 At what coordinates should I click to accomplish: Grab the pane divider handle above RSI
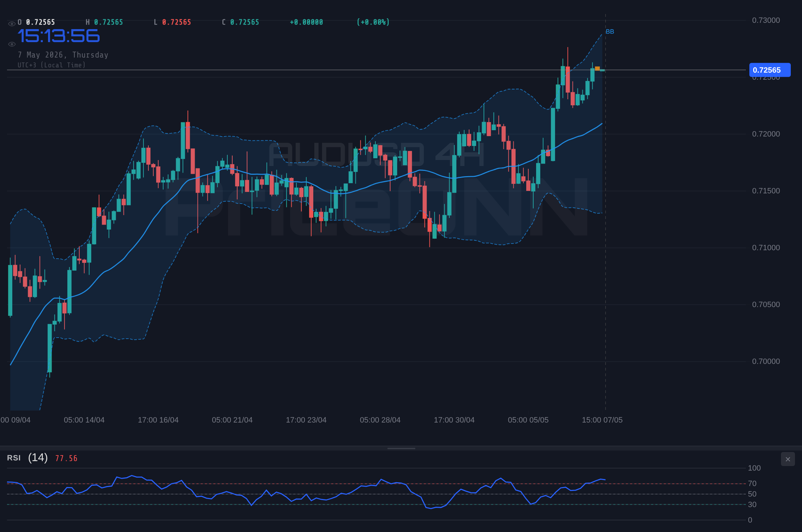point(401,448)
